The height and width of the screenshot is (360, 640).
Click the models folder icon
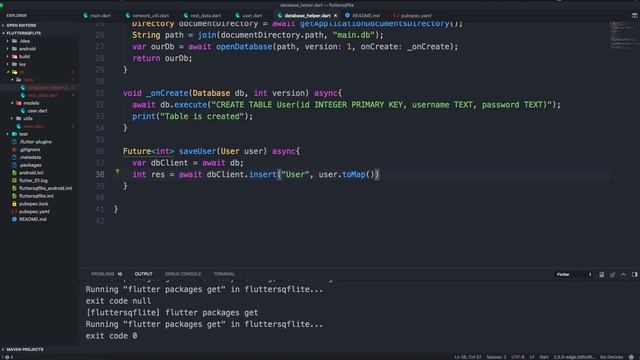pos(19,103)
